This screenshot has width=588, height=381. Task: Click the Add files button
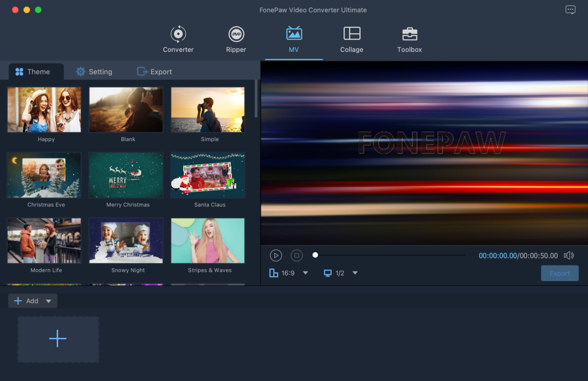tap(26, 301)
